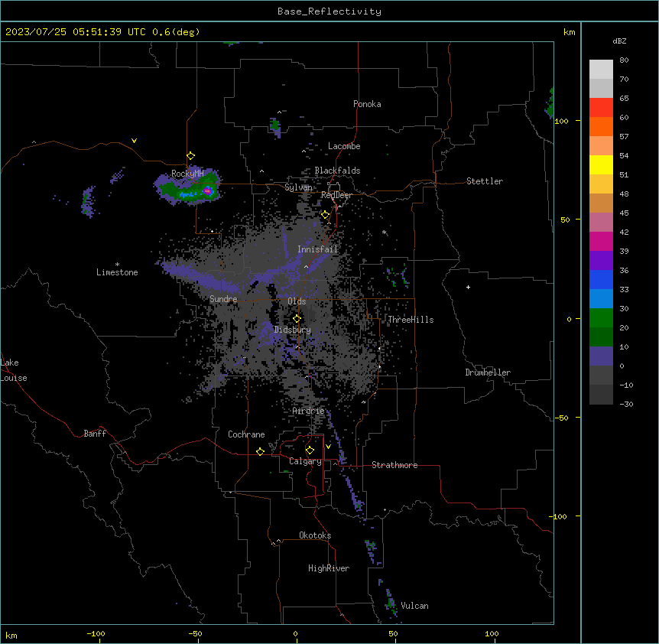Image resolution: width=659 pixels, height=644 pixels.
Task: Click the Vulcan town label
Action: (x=414, y=606)
